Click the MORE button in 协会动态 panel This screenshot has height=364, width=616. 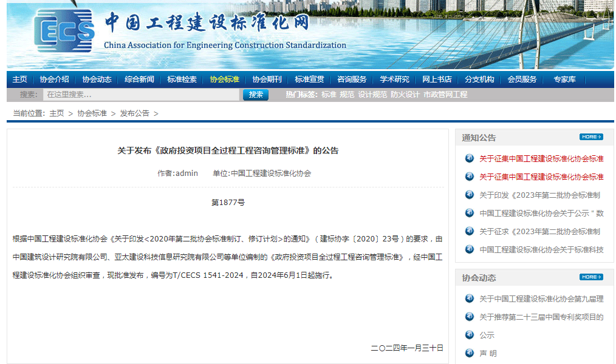pyautogui.click(x=591, y=277)
